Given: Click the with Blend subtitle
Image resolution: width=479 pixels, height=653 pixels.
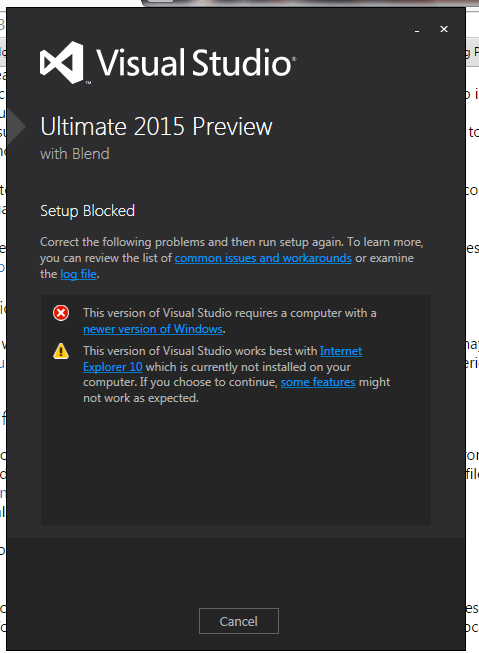Looking at the screenshot, I should [x=75, y=154].
